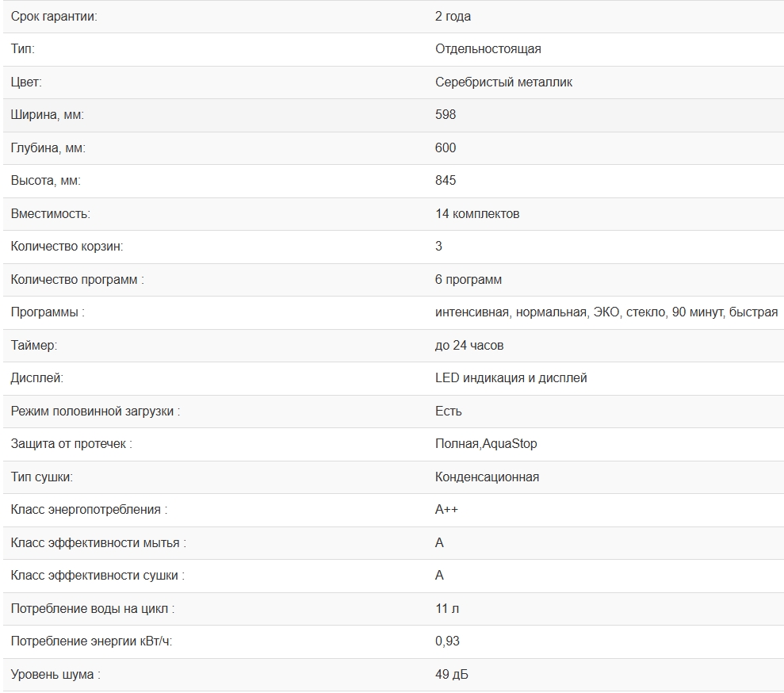Click the depth value '600'

(446, 147)
